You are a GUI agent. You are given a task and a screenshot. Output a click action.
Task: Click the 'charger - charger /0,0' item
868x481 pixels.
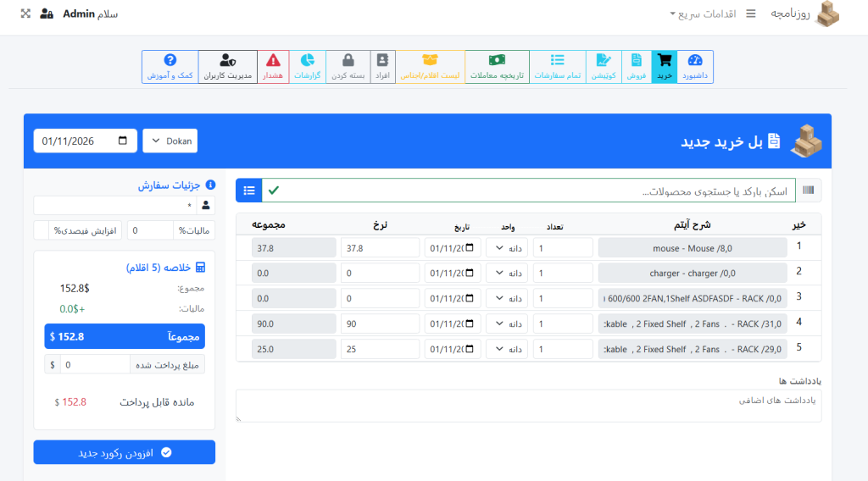(x=693, y=273)
